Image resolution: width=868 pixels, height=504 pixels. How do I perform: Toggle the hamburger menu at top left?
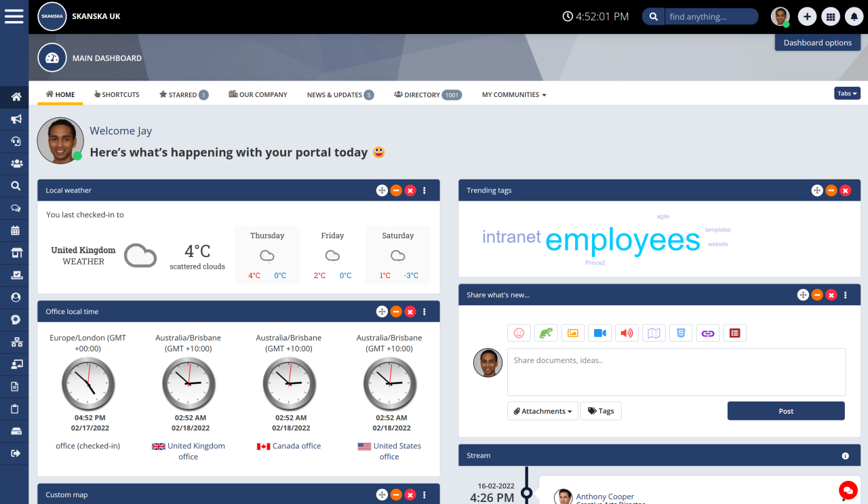14,16
